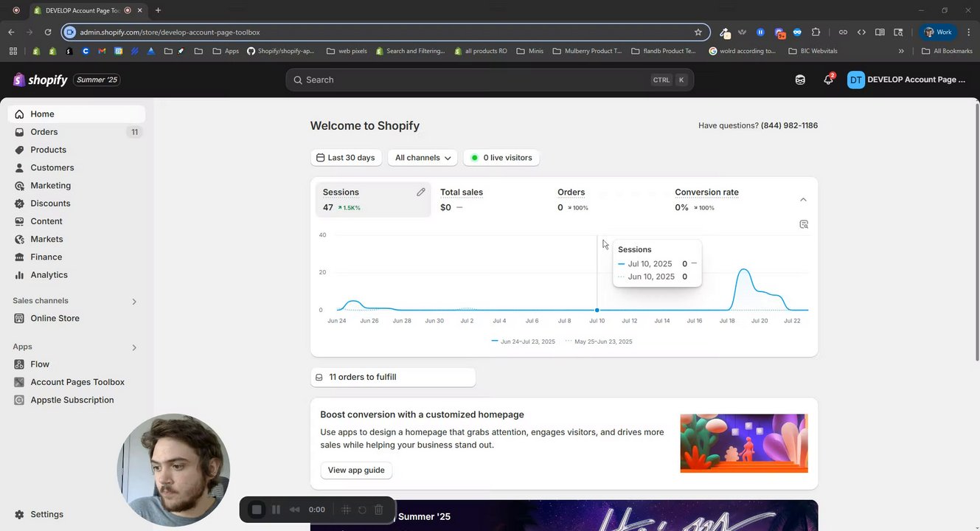The height and width of the screenshot is (531, 980).
Task: Click the Jul 10 data point on chart
Action: click(x=597, y=310)
